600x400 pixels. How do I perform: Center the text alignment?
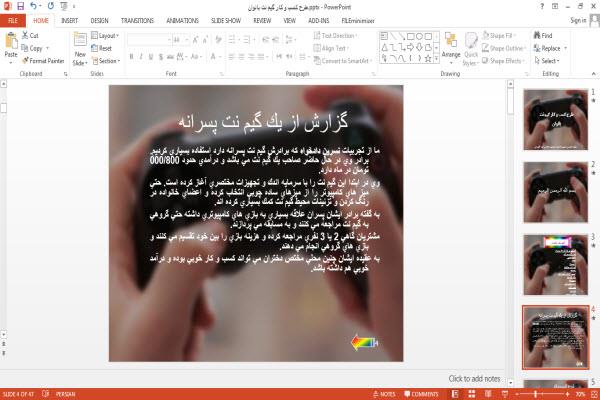coord(241,57)
